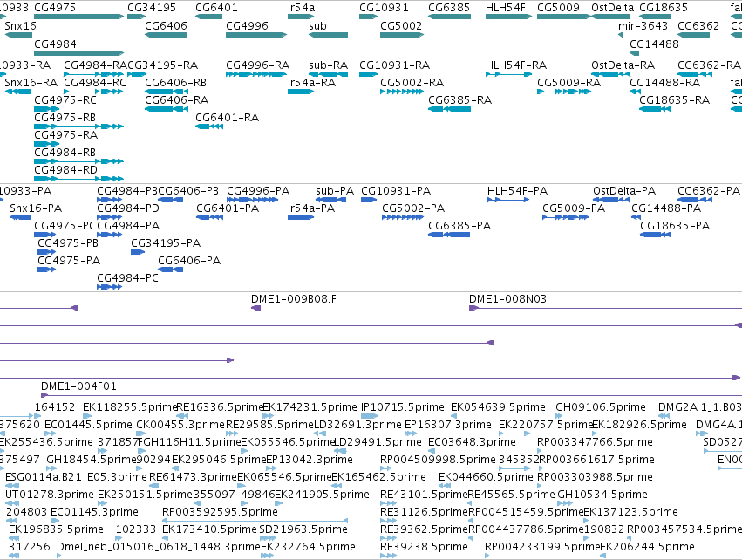
Task: Click the CG6401 gene feature
Action: tap(208, 17)
